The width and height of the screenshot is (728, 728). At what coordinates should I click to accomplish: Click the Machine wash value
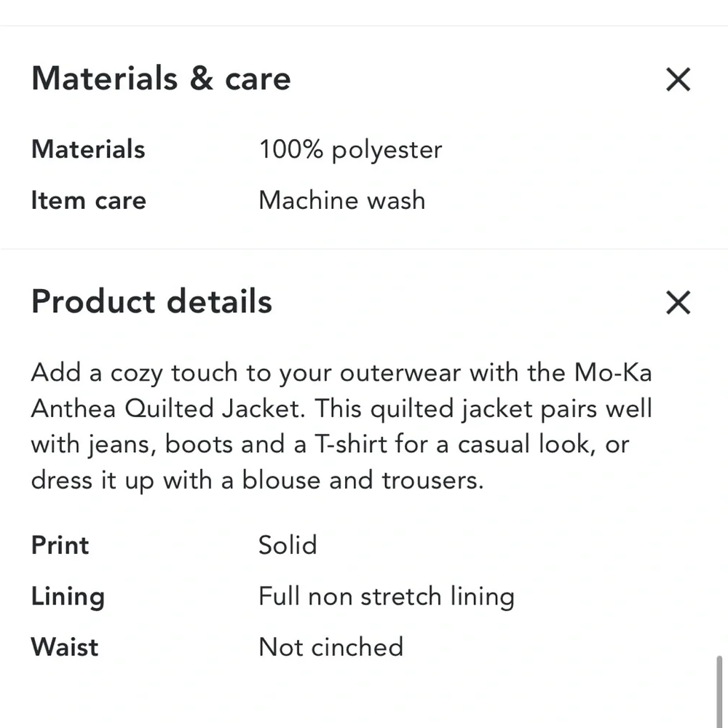(x=341, y=201)
